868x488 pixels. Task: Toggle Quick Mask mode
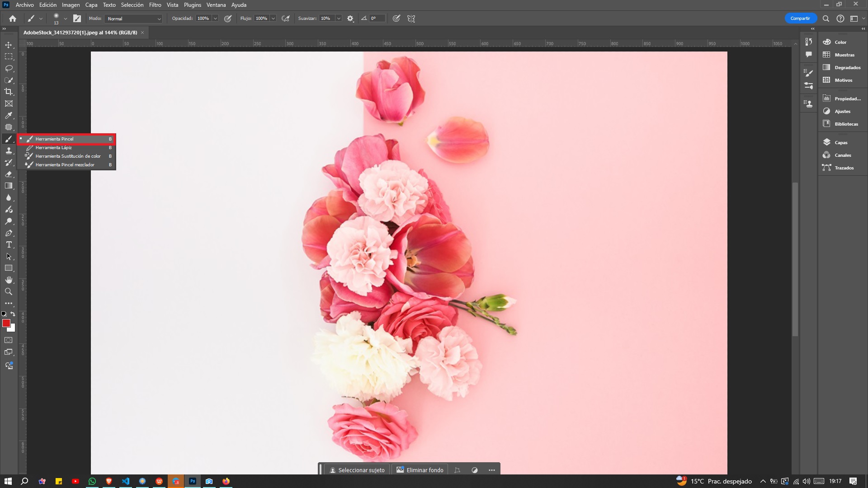pos(9,340)
